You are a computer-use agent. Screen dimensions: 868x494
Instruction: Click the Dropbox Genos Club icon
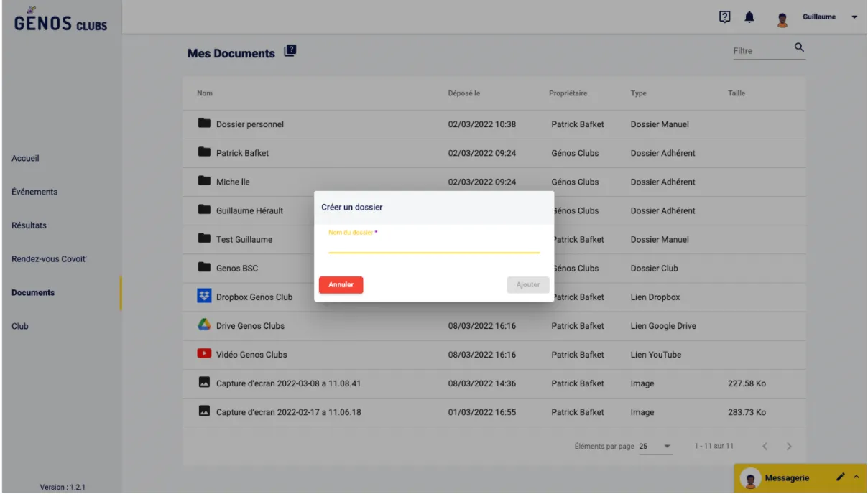click(x=204, y=297)
